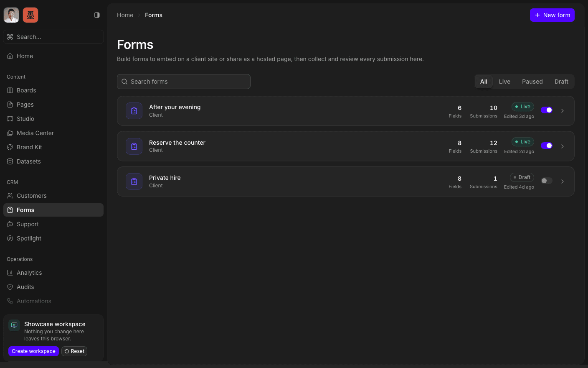Open Media Center icon in sidebar
Screen dimensions: 588x368
10,133
